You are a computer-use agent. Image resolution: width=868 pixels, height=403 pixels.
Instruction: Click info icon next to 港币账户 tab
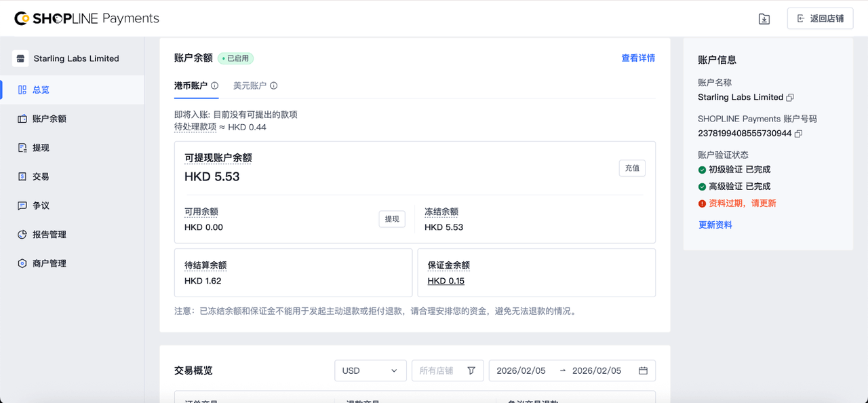214,86
